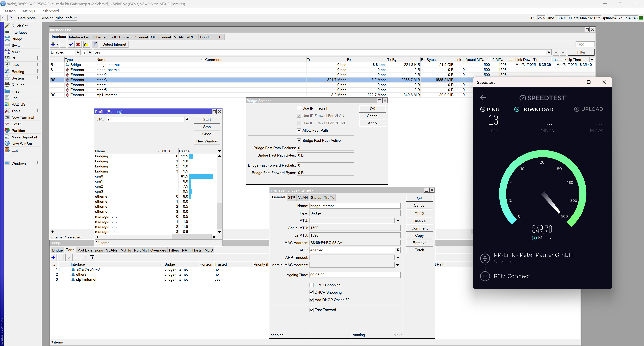Viewport: 644px width, 346px height.
Task: Toggle IGMP Snooping checkbox
Action: tap(312, 285)
